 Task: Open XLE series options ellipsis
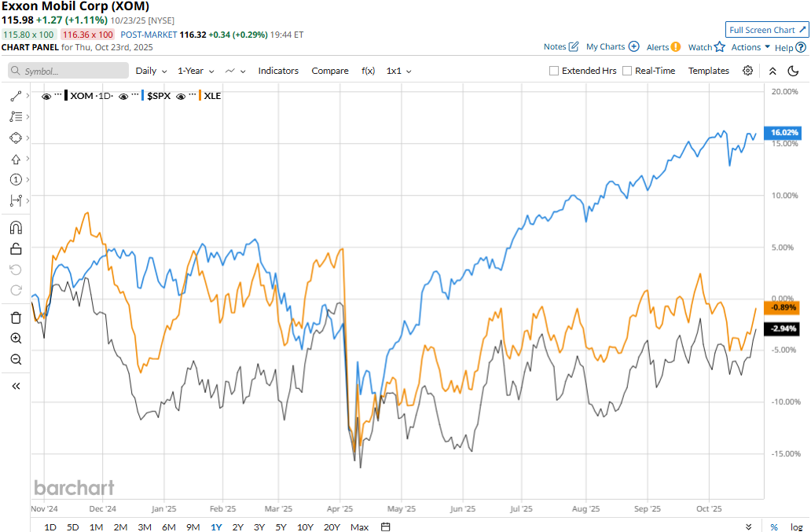(x=193, y=94)
